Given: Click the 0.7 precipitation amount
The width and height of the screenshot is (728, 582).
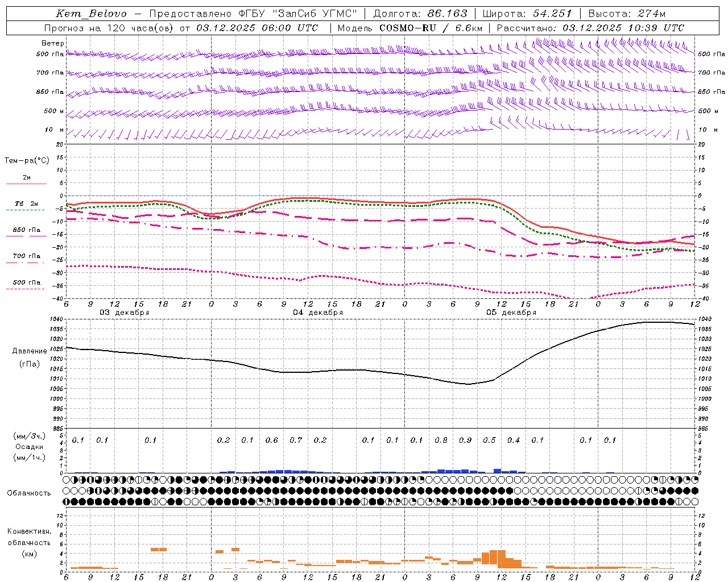Looking at the screenshot, I should (296, 440).
